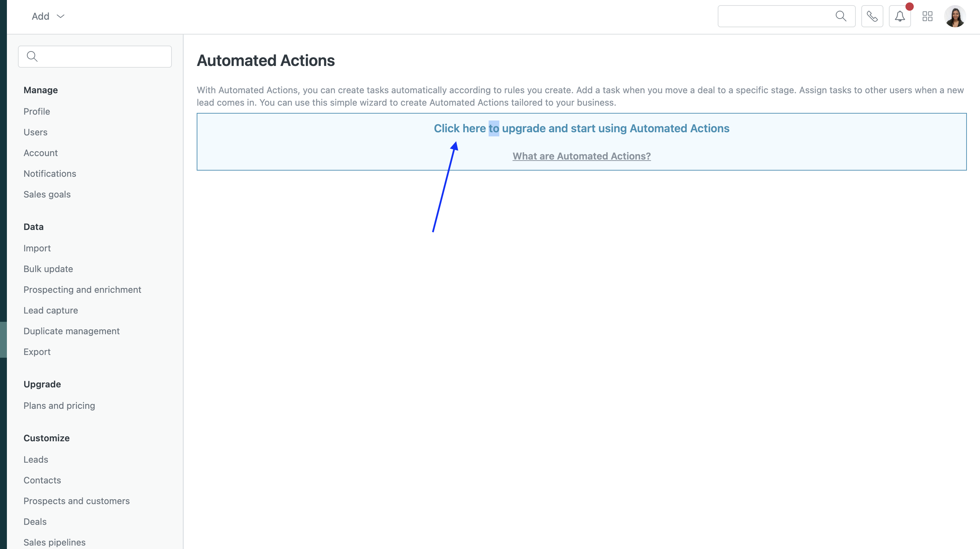
Task: Open the apps grid icon
Action: (927, 16)
